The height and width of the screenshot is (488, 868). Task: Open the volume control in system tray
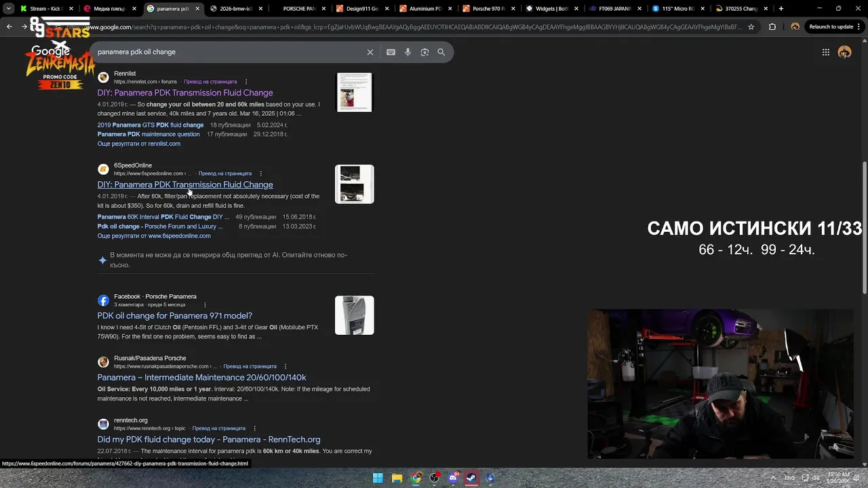[816, 478]
